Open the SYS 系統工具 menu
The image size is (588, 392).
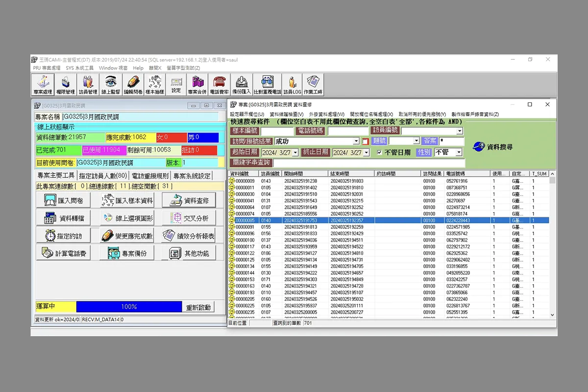pos(79,68)
